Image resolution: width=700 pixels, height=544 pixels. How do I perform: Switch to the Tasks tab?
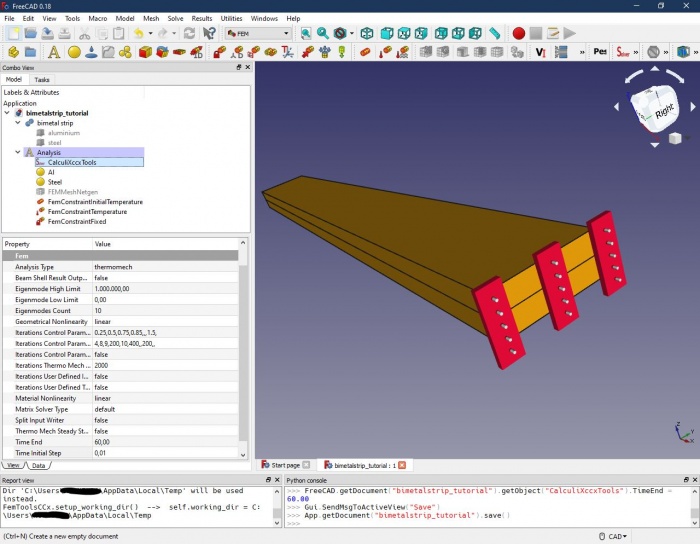(42, 79)
